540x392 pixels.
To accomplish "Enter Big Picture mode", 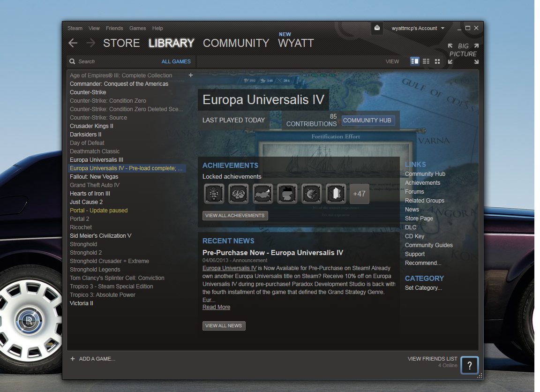I will [463, 50].
